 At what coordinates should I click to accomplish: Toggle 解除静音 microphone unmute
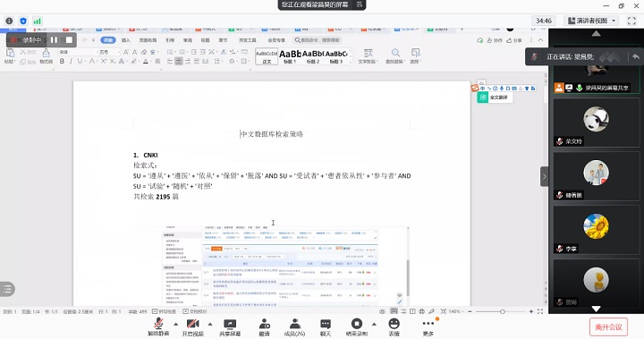coord(158,327)
